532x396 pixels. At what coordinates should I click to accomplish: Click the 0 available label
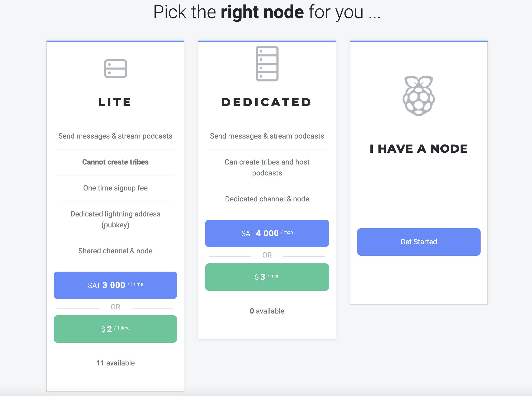267,311
